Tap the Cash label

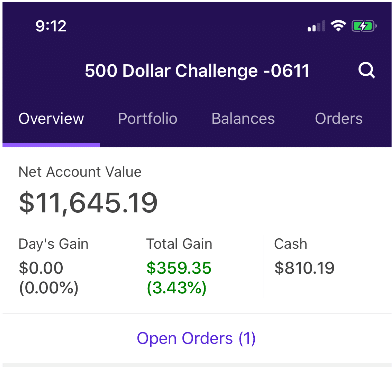(291, 244)
